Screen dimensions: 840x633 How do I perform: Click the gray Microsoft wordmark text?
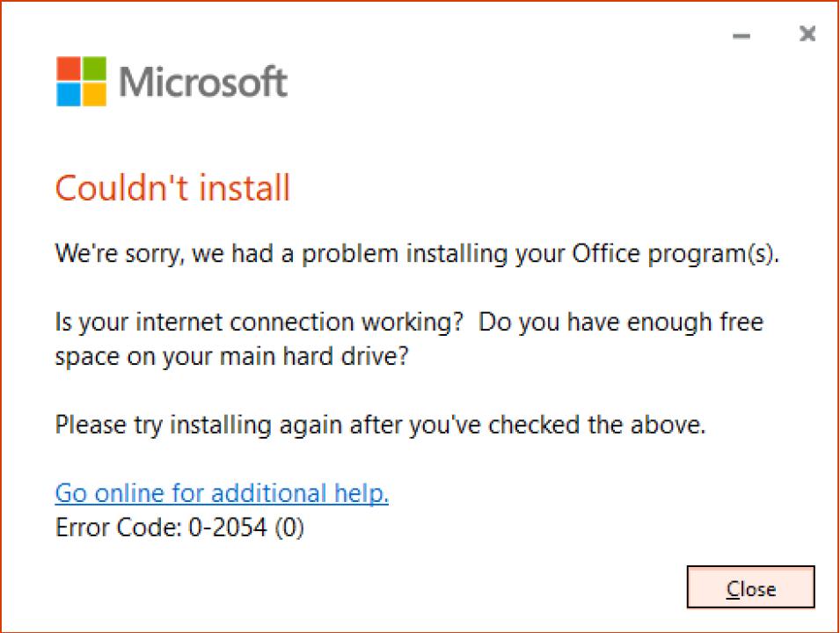coord(203,83)
